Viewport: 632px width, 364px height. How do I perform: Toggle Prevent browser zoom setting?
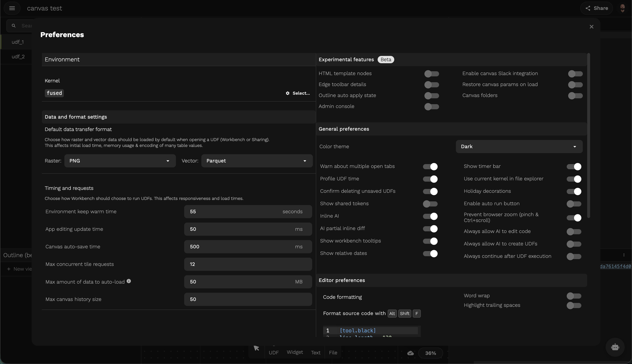point(574,218)
